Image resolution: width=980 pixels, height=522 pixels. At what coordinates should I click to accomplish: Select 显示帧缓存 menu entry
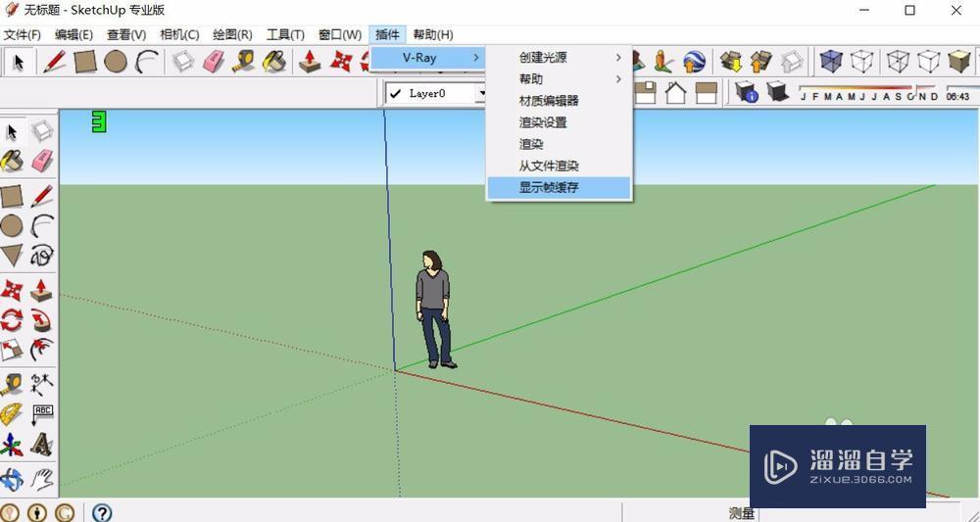pyautogui.click(x=559, y=187)
